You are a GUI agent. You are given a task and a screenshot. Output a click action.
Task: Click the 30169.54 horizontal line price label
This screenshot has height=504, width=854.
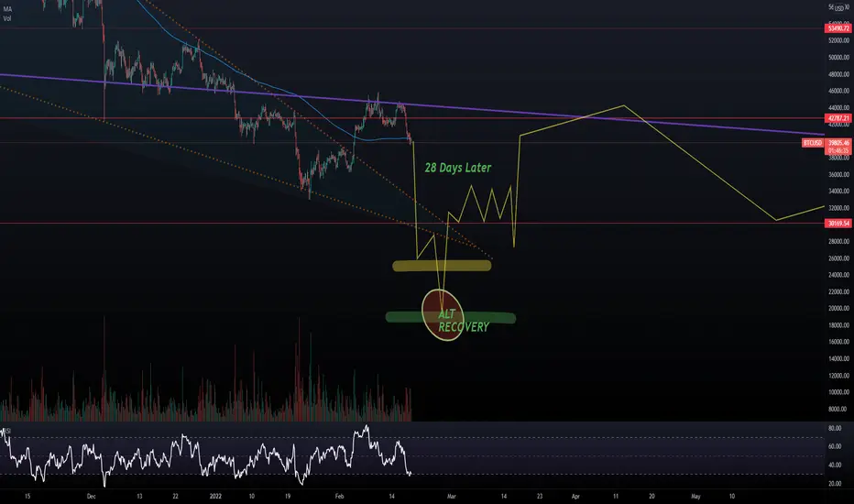(838, 224)
